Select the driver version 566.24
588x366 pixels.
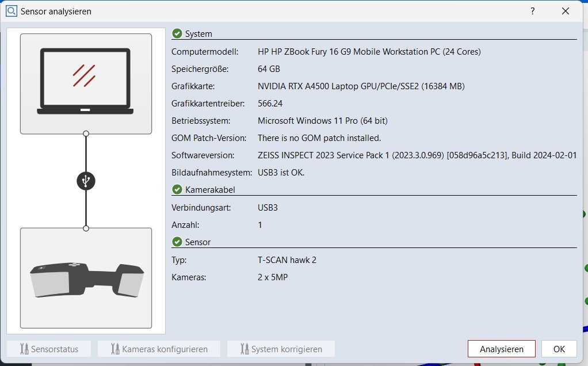270,104
